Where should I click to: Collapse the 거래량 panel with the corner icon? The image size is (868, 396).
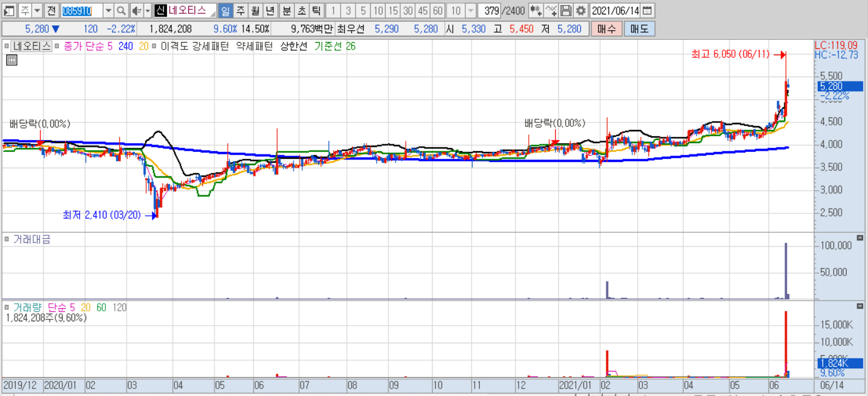[860, 306]
